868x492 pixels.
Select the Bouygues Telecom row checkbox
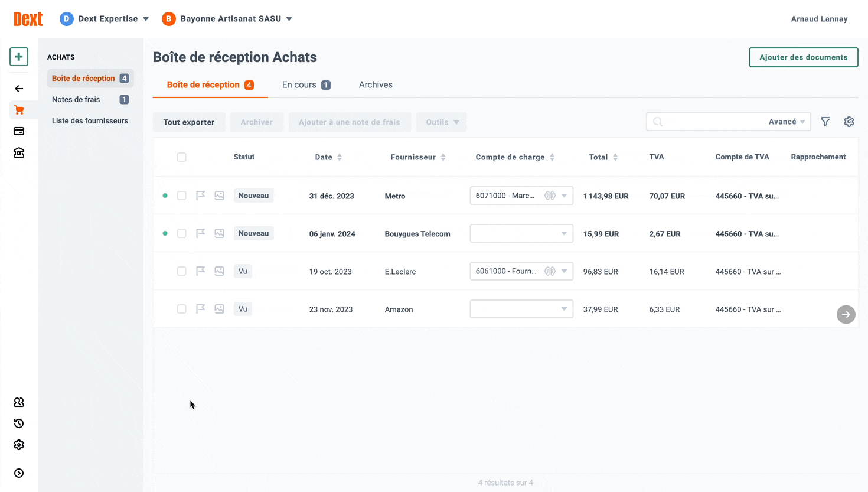coord(182,233)
